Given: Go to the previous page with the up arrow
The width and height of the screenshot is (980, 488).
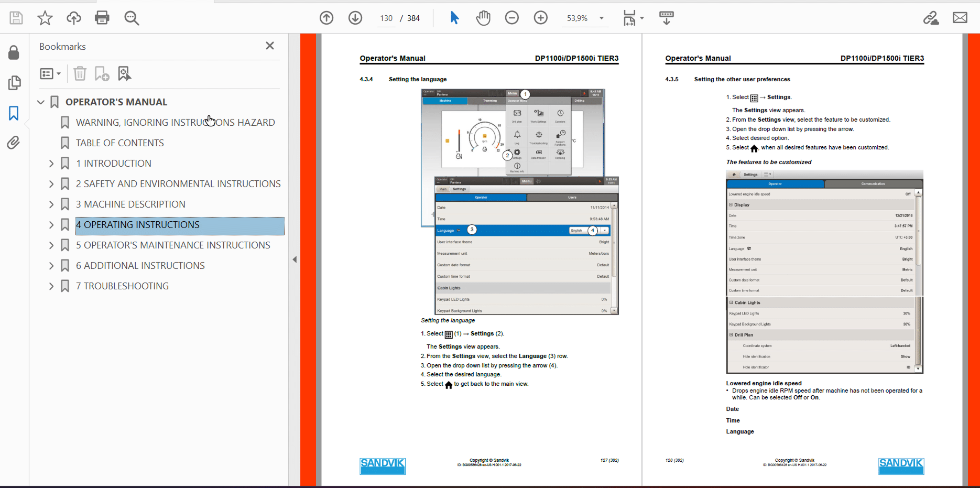Looking at the screenshot, I should click(x=326, y=18).
